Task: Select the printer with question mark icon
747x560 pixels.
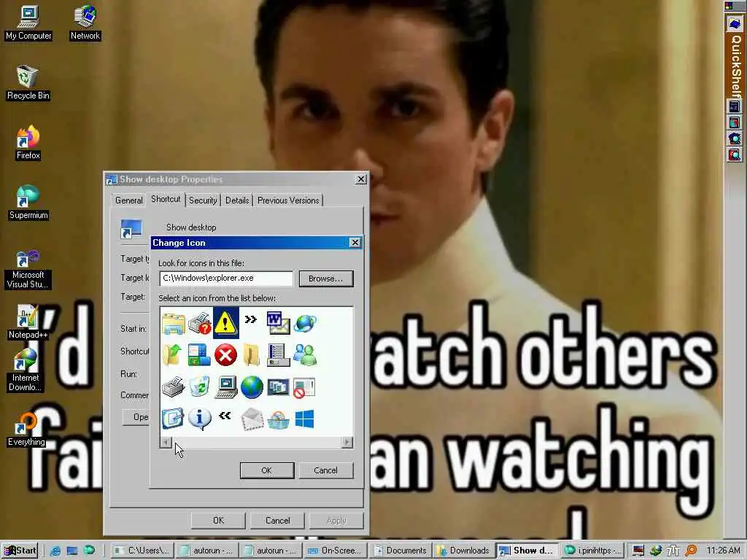Action: (200, 323)
